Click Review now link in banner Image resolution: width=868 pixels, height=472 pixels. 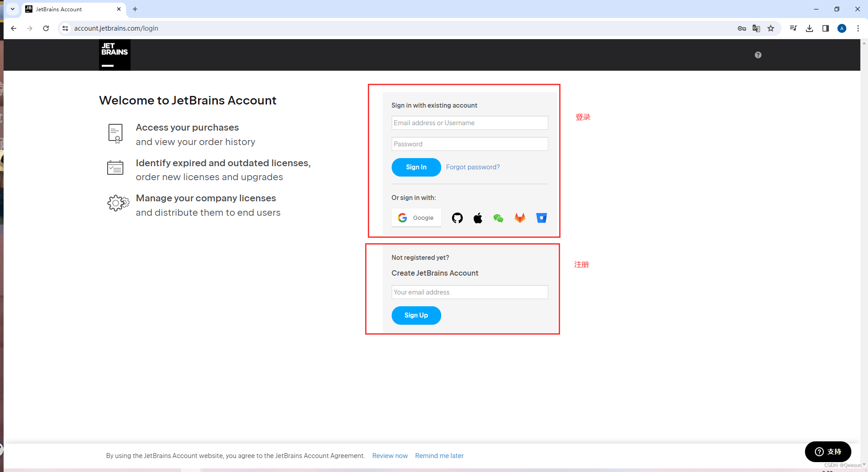[390, 456]
